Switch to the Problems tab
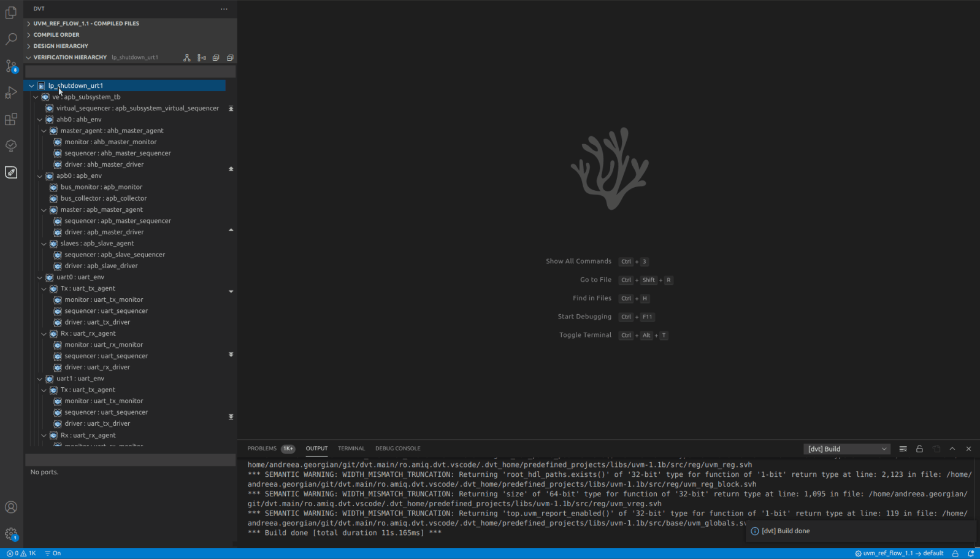 coord(262,449)
